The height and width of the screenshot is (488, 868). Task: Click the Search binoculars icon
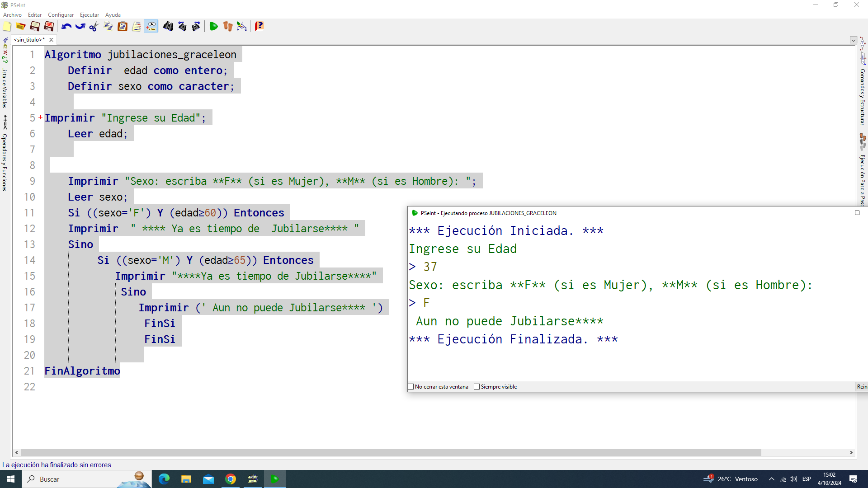[x=168, y=27]
